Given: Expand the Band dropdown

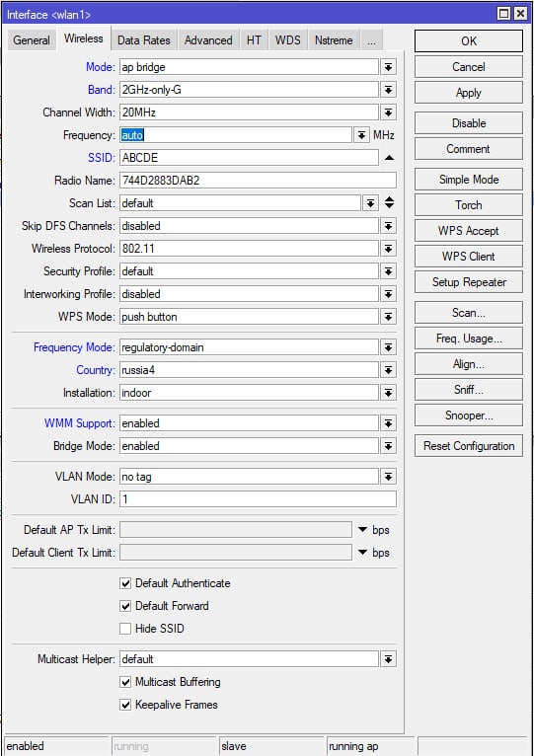Looking at the screenshot, I should click(x=388, y=90).
